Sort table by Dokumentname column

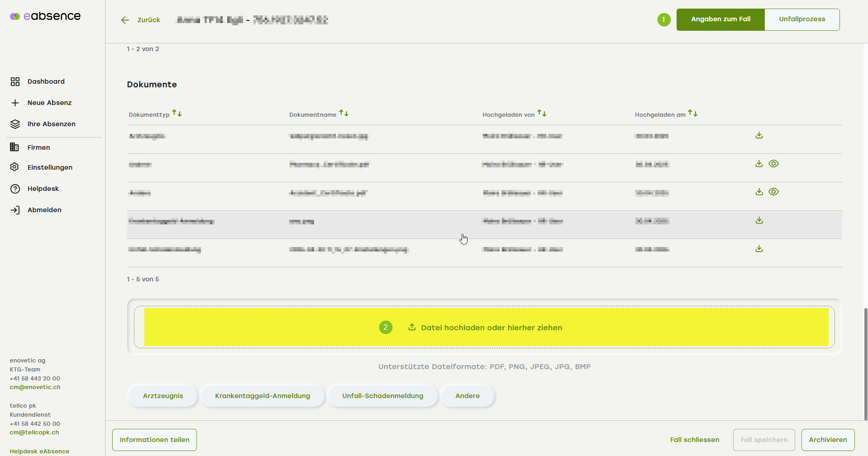(344, 114)
